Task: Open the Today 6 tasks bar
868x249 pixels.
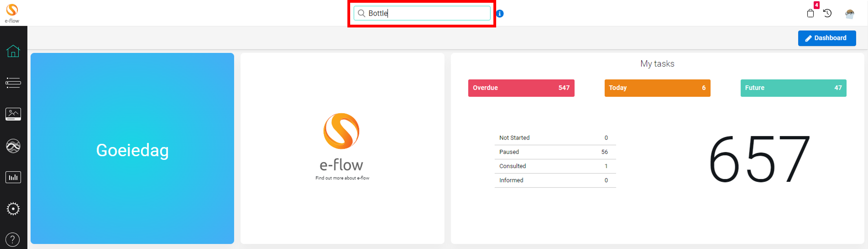Action: [x=657, y=88]
